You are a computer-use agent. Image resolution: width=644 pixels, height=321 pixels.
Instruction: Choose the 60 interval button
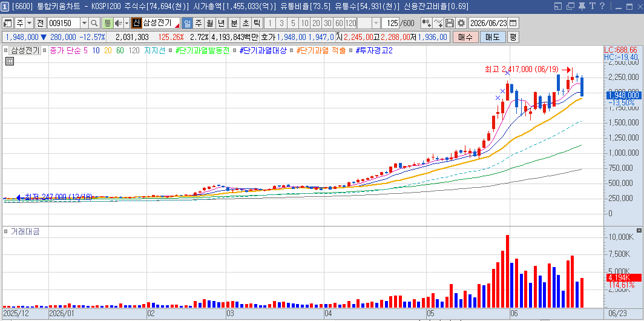(x=339, y=23)
